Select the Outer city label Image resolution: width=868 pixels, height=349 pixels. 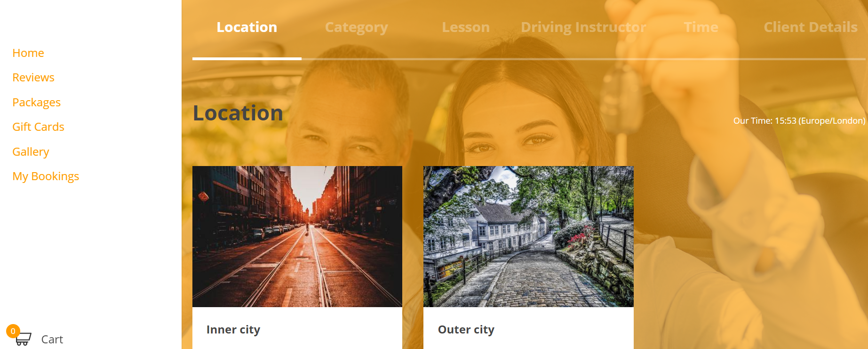coord(466,330)
